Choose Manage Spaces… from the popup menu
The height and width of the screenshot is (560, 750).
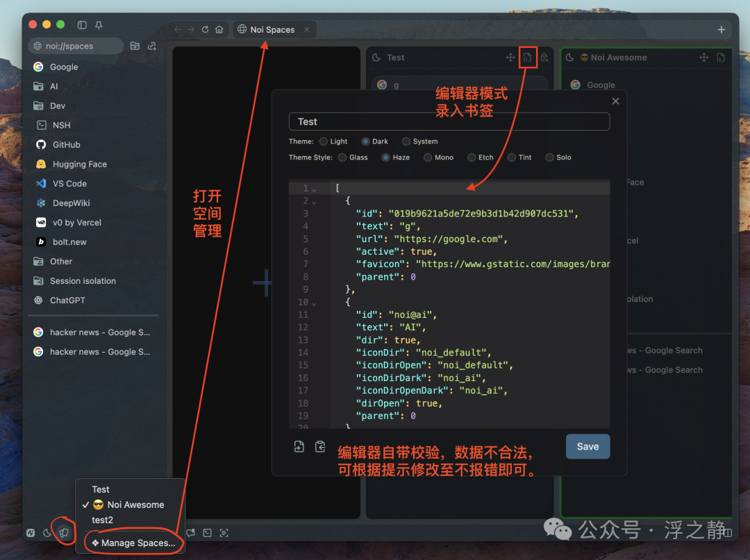(133, 543)
